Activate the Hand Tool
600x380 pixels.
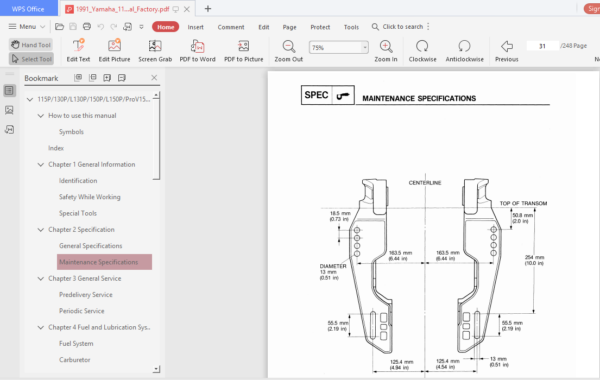click(x=31, y=45)
